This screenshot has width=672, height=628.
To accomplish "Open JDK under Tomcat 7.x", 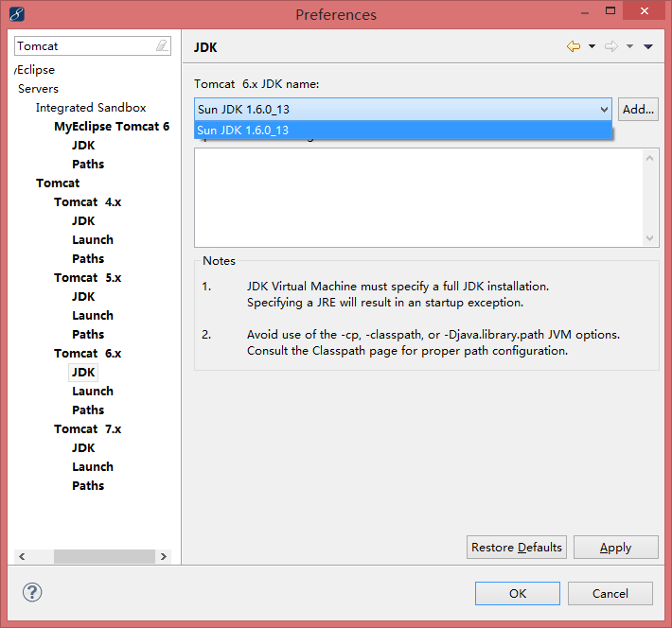I will (83, 448).
